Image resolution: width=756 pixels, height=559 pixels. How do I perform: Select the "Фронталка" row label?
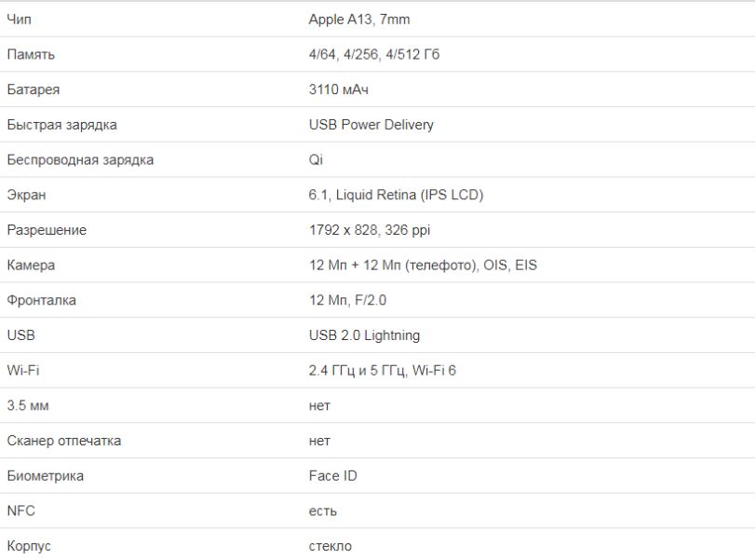click(41, 300)
